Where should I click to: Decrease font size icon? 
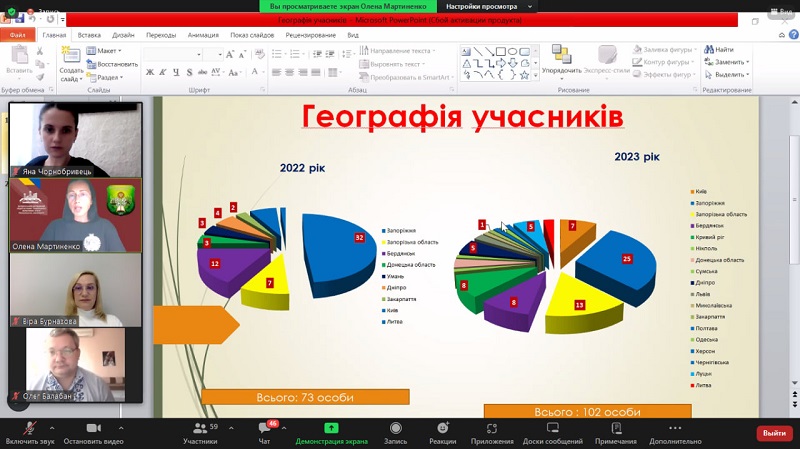point(242,54)
